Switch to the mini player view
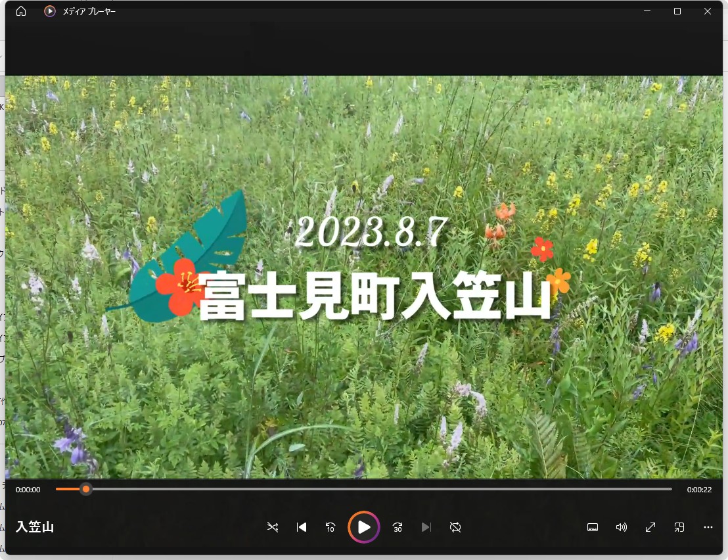 679,526
